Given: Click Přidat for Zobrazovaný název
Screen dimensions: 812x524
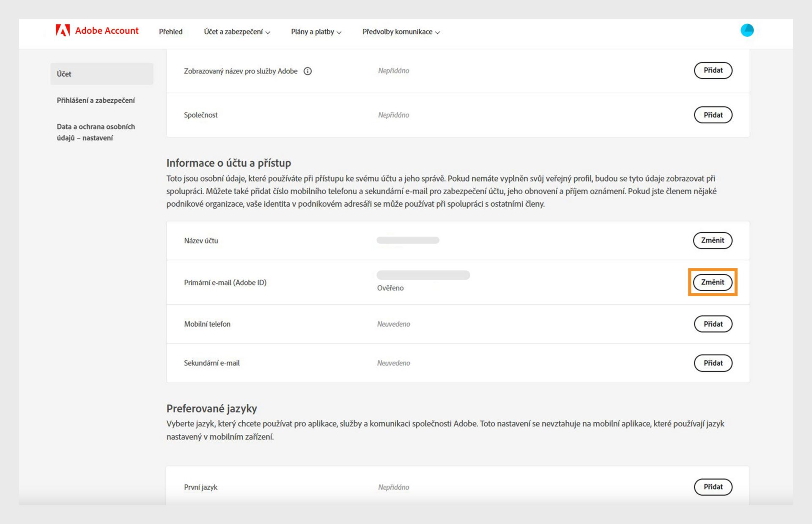Looking at the screenshot, I should click(713, 71).
